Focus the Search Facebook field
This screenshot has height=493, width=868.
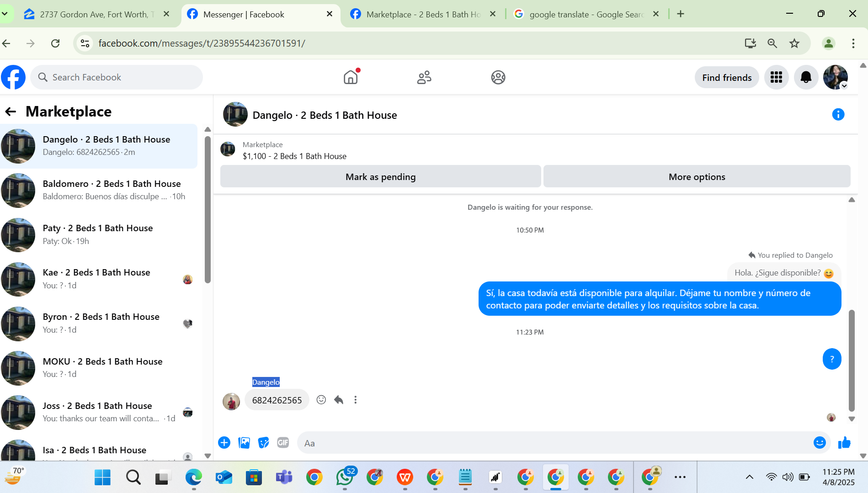(x=117, y=77)
